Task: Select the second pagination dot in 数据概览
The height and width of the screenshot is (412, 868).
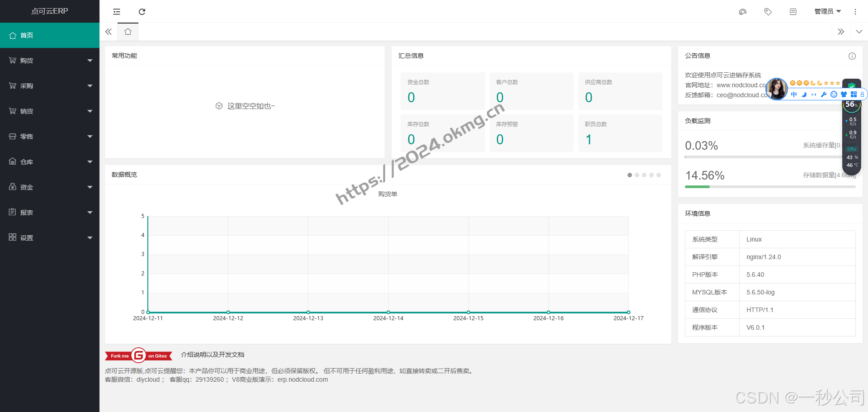Action: pyautogui.click(x=637, y=175)
